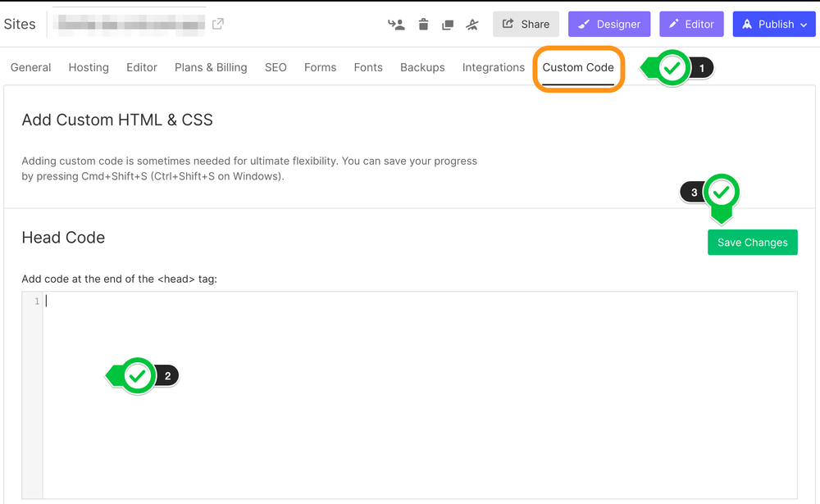Click the Save Changes button

752,242
